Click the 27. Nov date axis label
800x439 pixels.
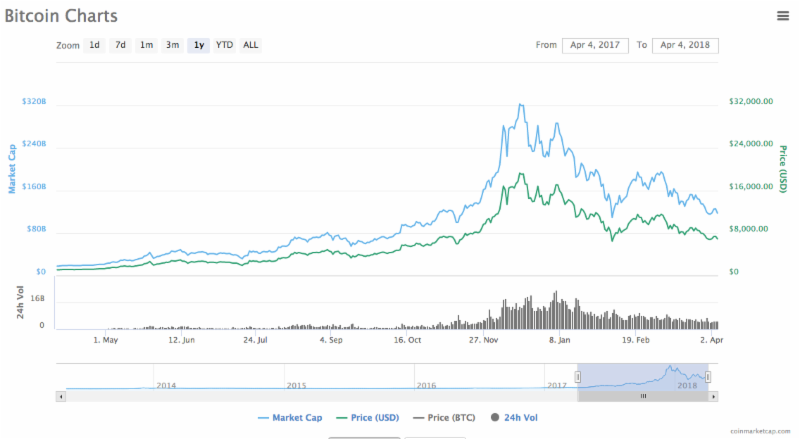[484, 340]
